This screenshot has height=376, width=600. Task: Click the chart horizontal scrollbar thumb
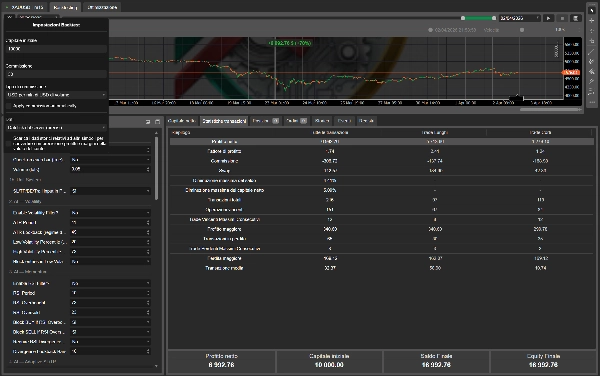point(550,110)
